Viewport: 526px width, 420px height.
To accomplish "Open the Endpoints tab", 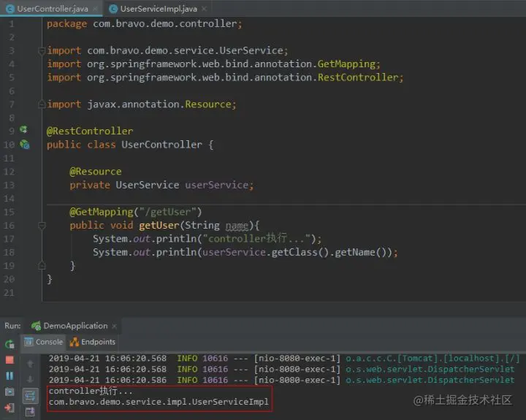I will coord(93,342).
